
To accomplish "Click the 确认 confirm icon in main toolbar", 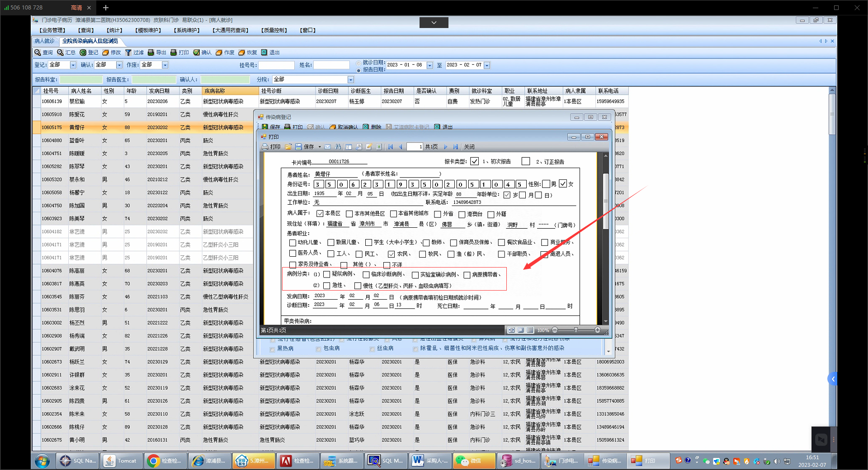I will 197,52.
